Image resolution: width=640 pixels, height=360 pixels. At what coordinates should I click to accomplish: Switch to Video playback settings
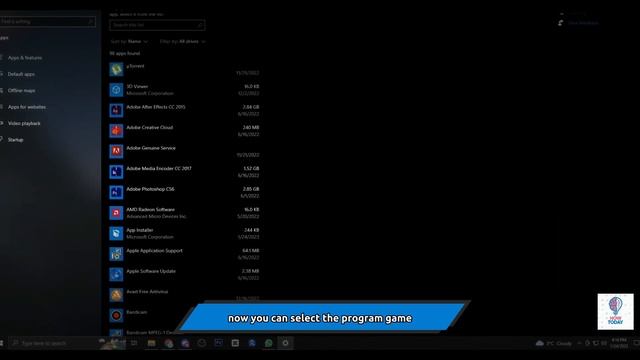tap(24, 123)
